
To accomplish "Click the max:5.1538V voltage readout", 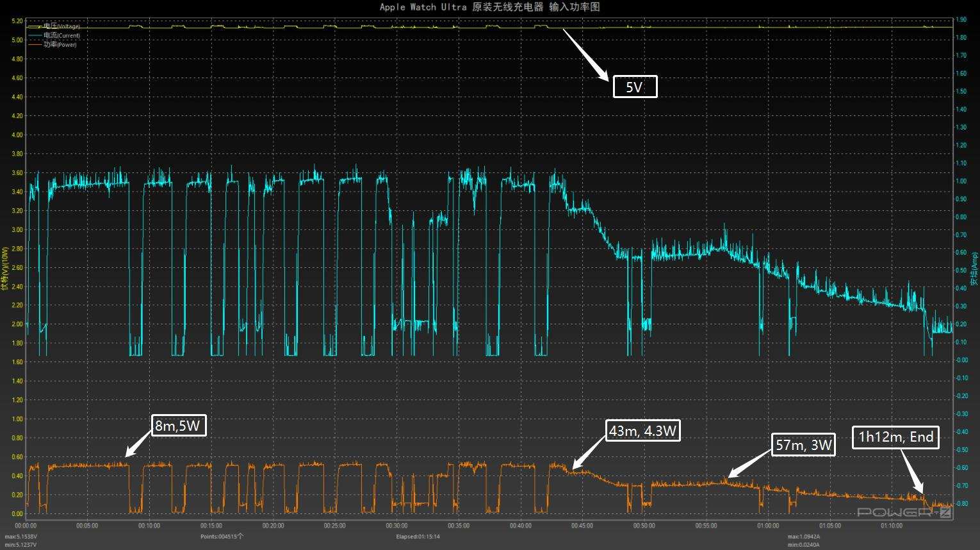I will pos(20,537).
